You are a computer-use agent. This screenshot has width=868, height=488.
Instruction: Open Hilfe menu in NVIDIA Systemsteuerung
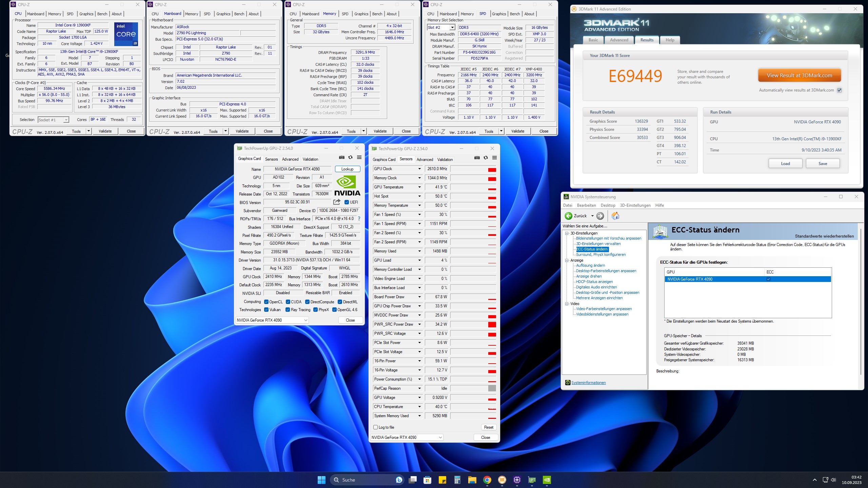[659, 205]
